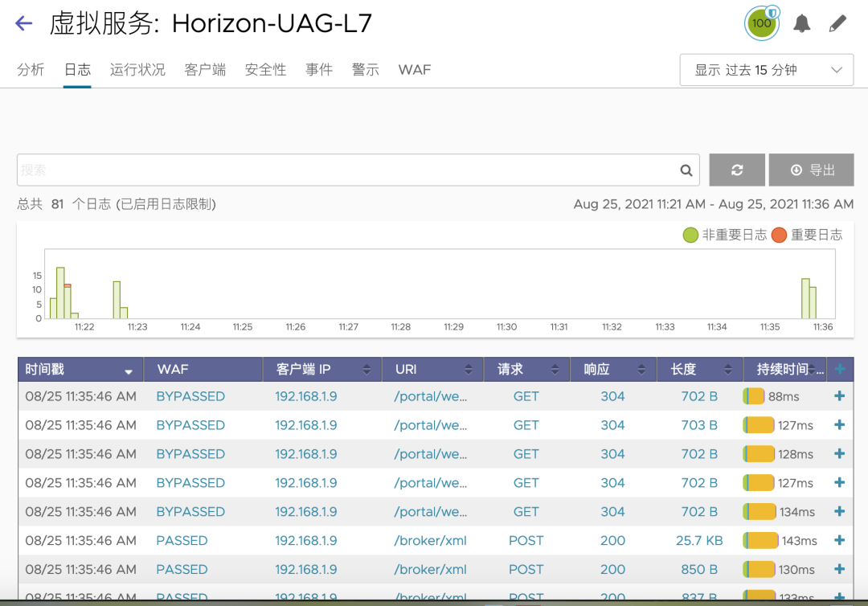Click /portal/we... URI in 88ms row

tap(431, 396)
